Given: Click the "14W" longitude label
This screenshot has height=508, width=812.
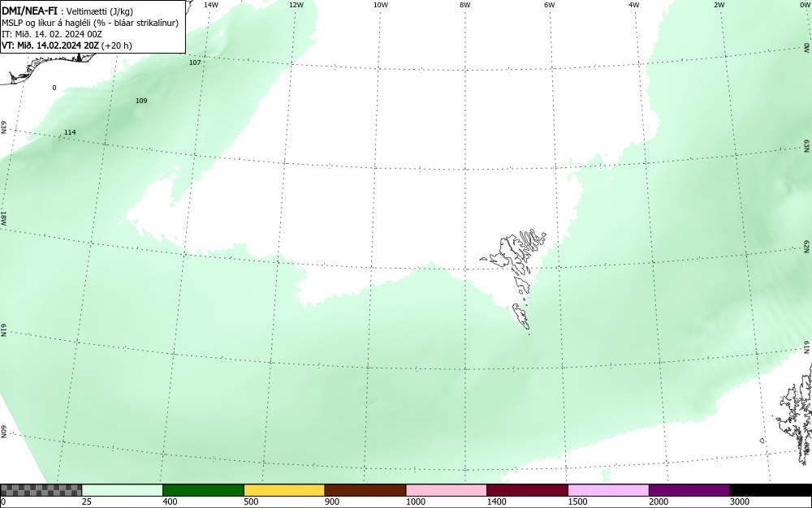Looking at the screenshot, I should [211, 5].
